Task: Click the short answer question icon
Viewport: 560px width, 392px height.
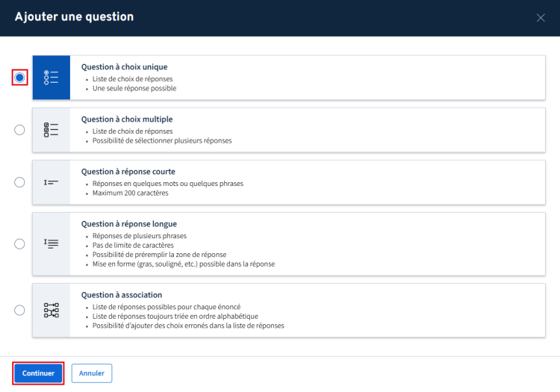Action: (x=51, y=182)
